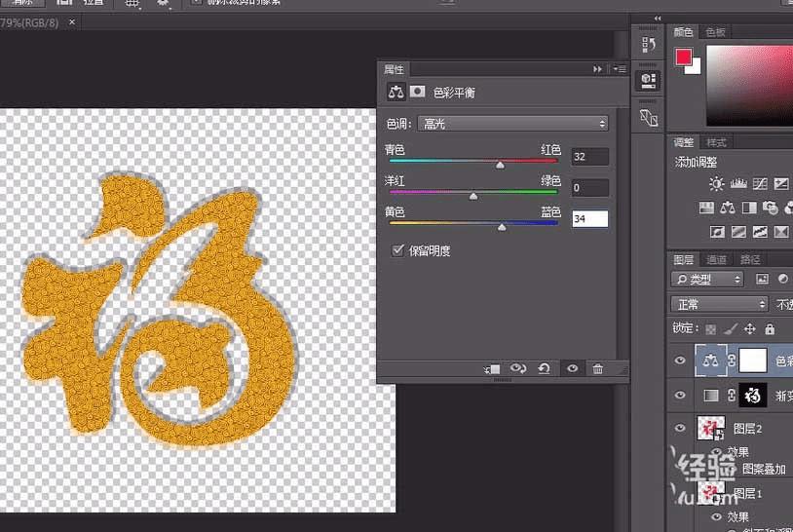
Task: Hide 图层2 using its eye icon
Action: click(680, 428)
